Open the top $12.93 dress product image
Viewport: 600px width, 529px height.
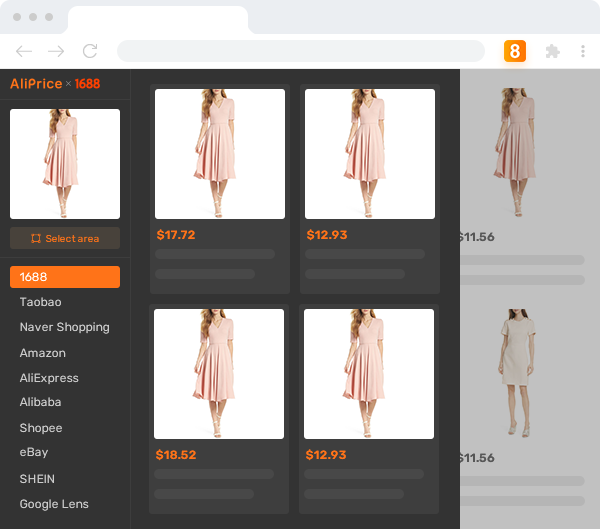tap(370, 154)
